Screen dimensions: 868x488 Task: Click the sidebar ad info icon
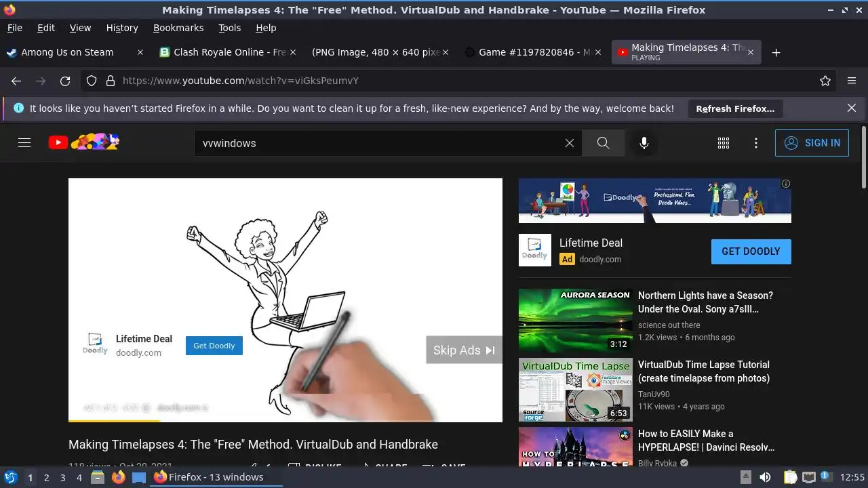click(x=786, y=184)
